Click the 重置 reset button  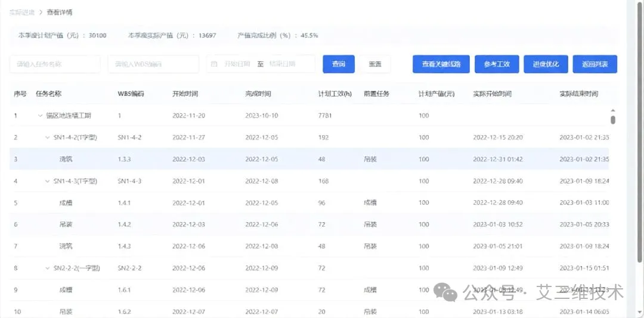click(375, 64)
